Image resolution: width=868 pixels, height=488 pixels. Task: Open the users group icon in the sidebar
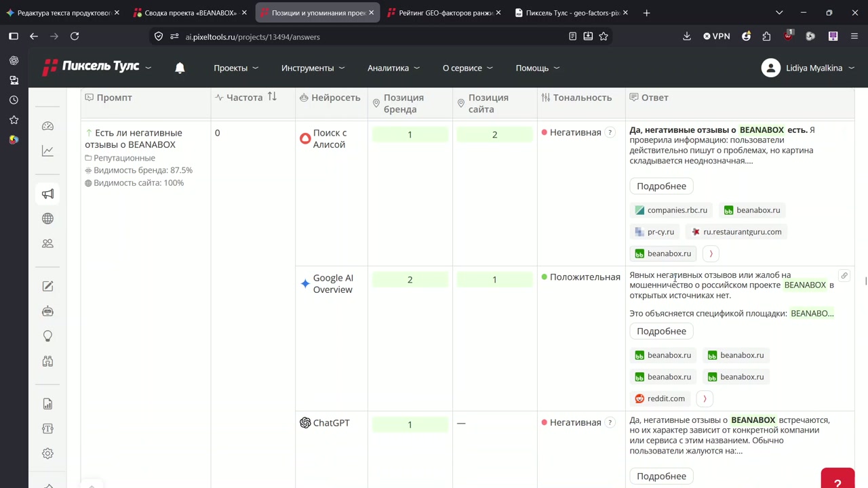(x=47, y=243)
